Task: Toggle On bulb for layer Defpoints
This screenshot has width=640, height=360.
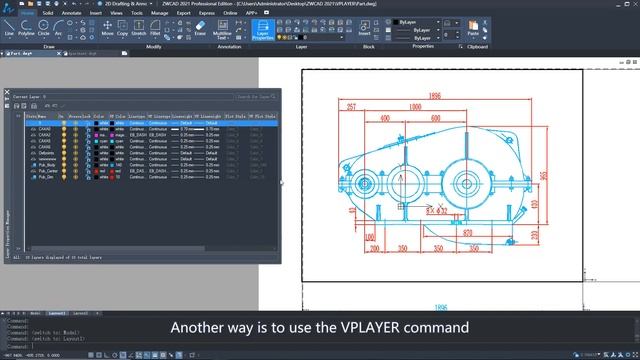Action: pos(64,153)
